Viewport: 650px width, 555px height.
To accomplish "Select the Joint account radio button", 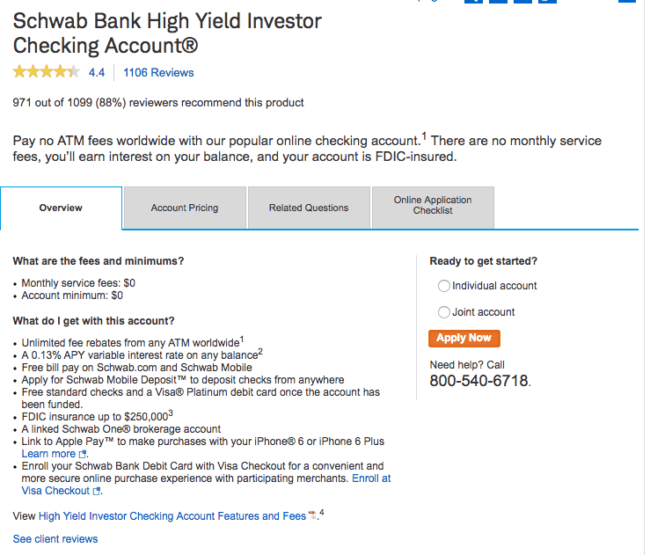I will (x=444, y=312).
